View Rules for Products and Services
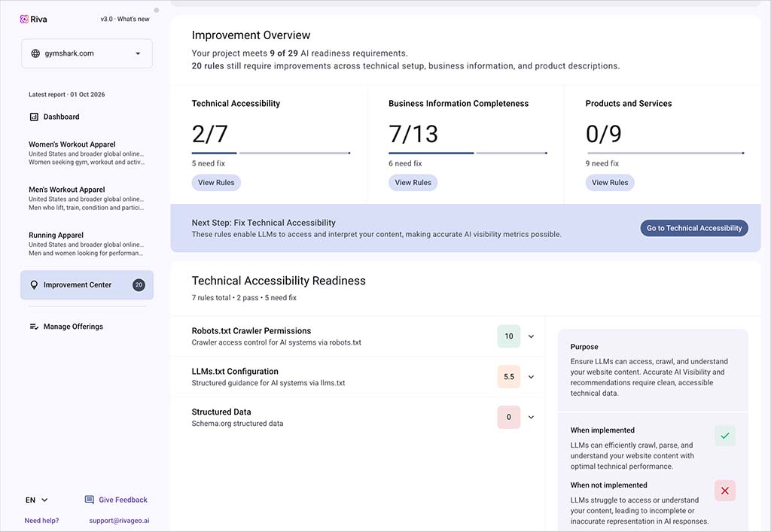Viewport: 771px width, 532px height. coord(610,183)
